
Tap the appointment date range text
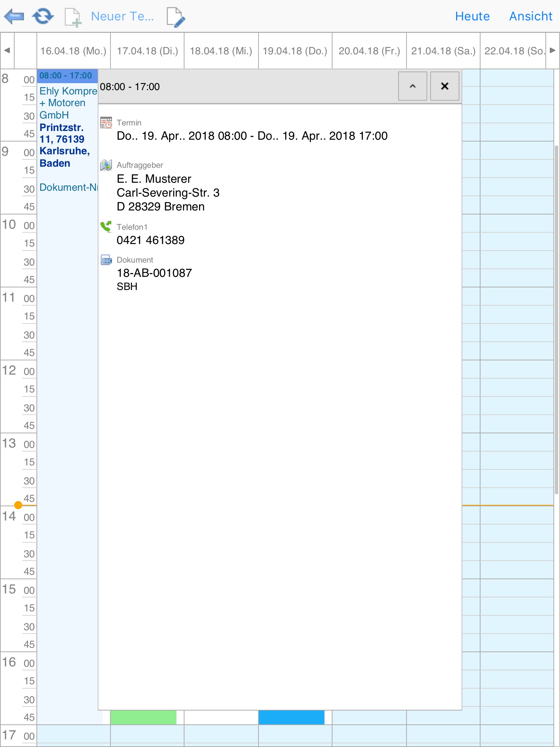pos(252,136)
